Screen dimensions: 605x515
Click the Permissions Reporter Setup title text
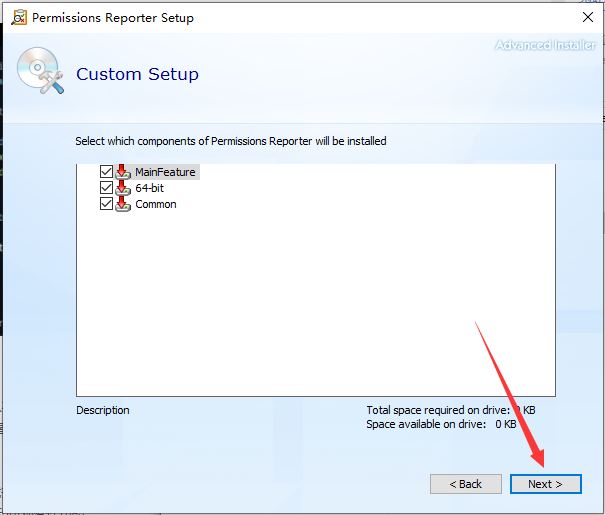coord(113,18)
